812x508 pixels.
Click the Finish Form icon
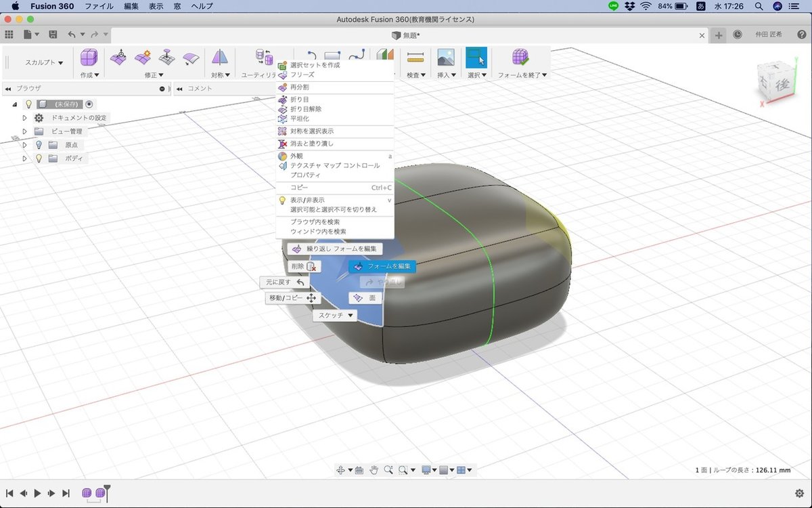[x=520, y=58]
